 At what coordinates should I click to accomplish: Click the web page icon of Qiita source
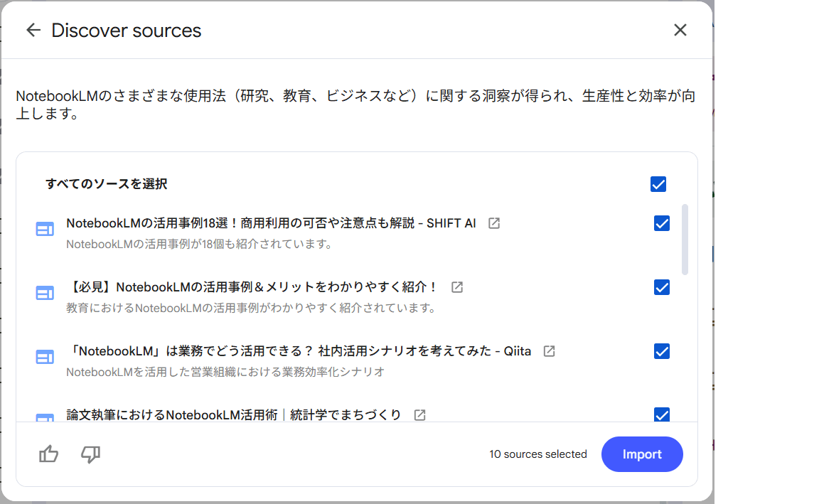pyautogui.click(x=45, y=357)
